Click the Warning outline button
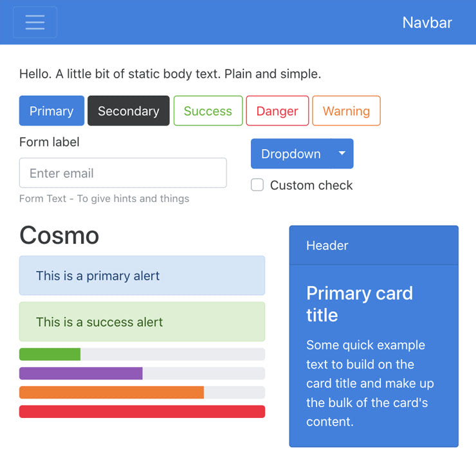 (x=346, y=111)
